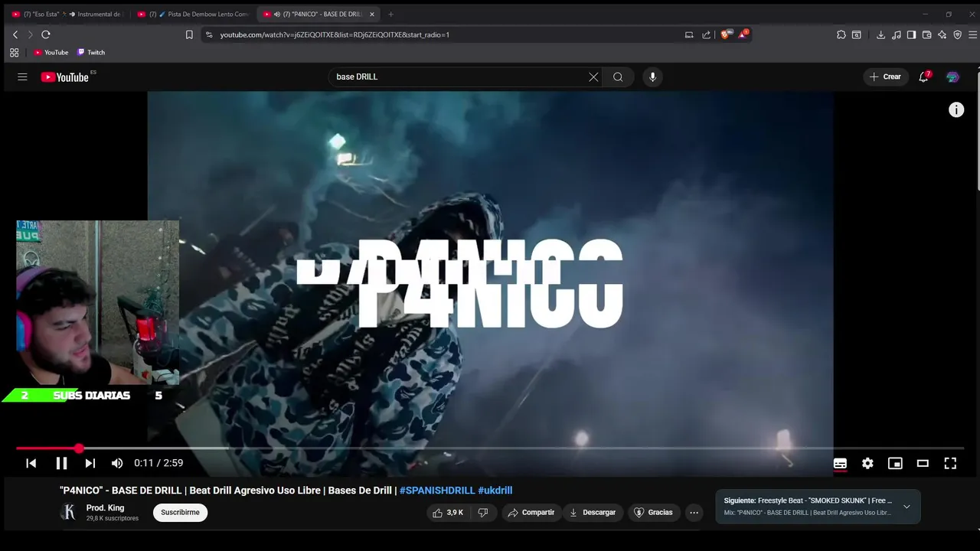The width and height of the screenshot is (980, 551).
Task: Share this page from address bar
Action: (706, 34)
